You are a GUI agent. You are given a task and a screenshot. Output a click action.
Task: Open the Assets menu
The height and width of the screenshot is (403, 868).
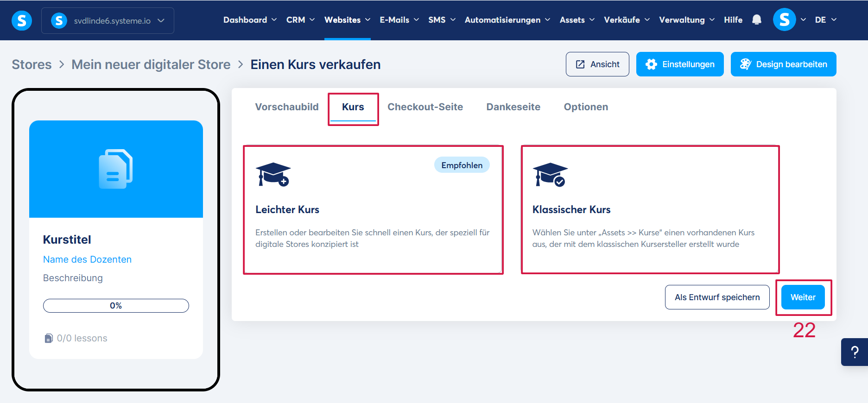(577, 20)
